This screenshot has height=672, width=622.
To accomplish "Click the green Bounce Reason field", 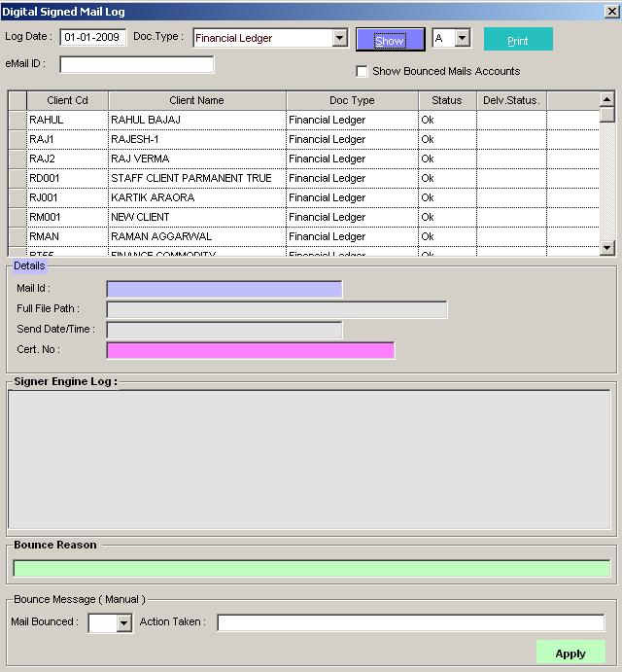I will click(x=312, y=569).
